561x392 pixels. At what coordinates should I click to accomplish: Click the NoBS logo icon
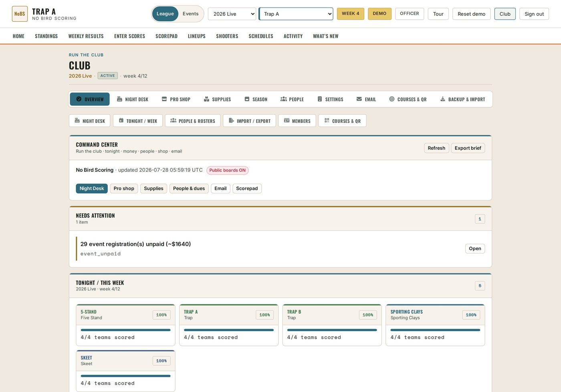(20, 14)
